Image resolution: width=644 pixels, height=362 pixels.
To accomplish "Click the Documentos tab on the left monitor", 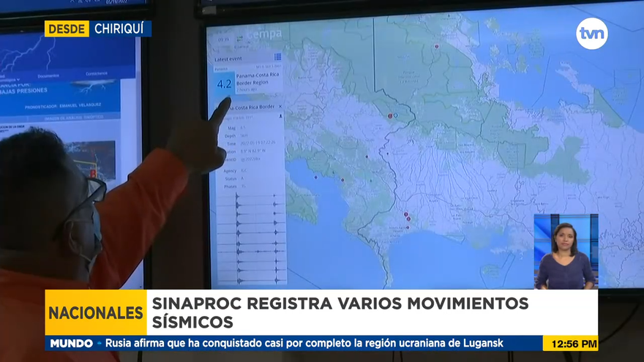I will click(x=48, y=76).
